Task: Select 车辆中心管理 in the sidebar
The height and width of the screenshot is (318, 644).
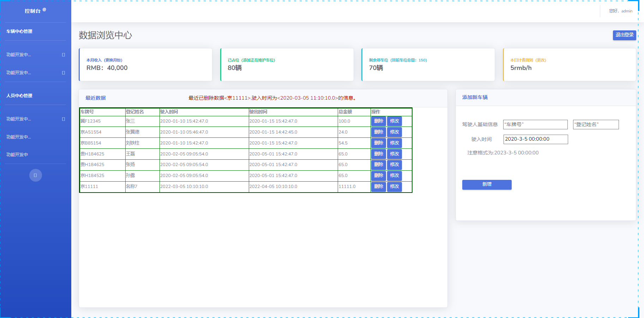Action: tap(19, 31)
